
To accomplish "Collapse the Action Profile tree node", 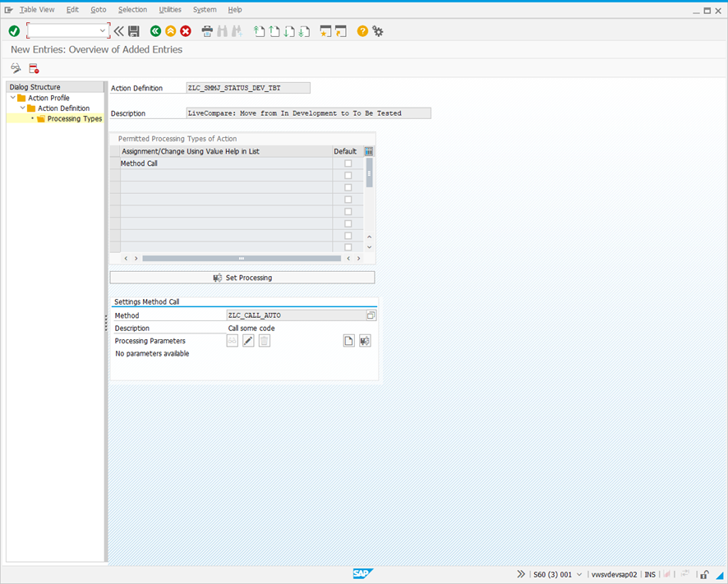I will click(x=12, y=98).
